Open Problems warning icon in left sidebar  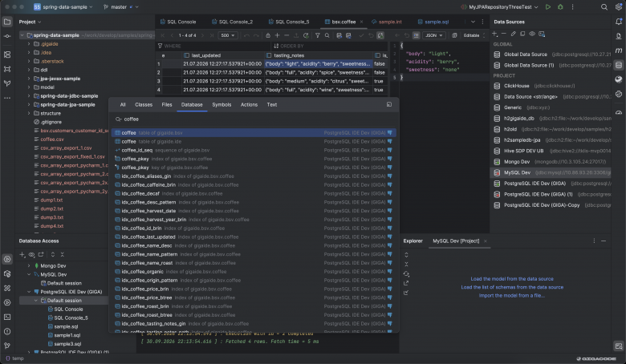(7, 331)
